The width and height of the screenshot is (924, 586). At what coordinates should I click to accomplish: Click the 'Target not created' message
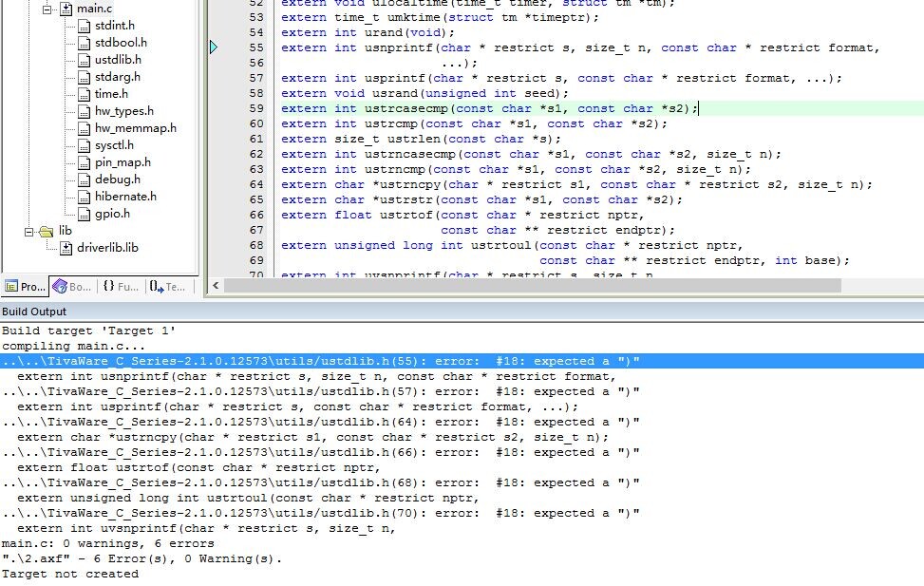[70, 574]
